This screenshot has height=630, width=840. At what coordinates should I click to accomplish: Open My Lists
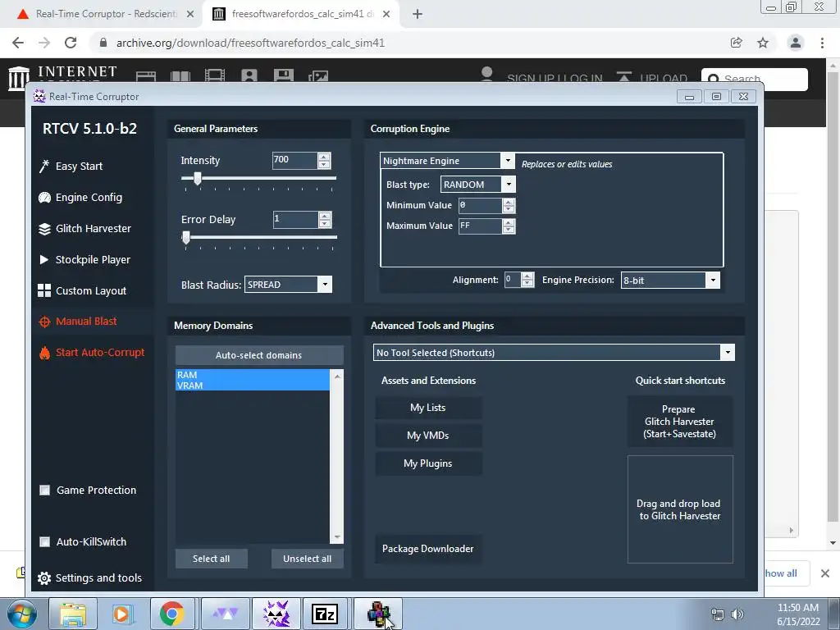pyautogui.click(x=428, y=408)
